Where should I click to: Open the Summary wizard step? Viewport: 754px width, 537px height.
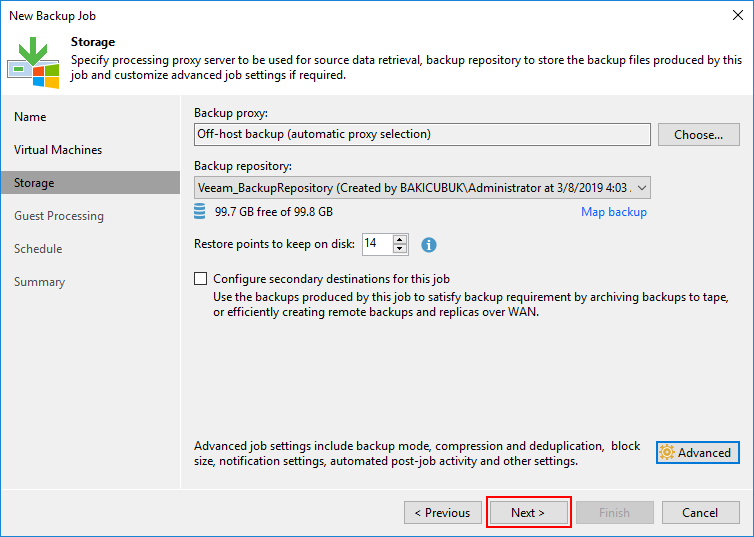click(x=39, y=282)
